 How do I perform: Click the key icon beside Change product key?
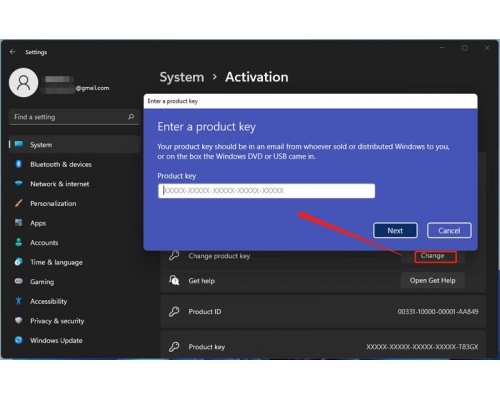pyautogui.click(x=174, y=256)
